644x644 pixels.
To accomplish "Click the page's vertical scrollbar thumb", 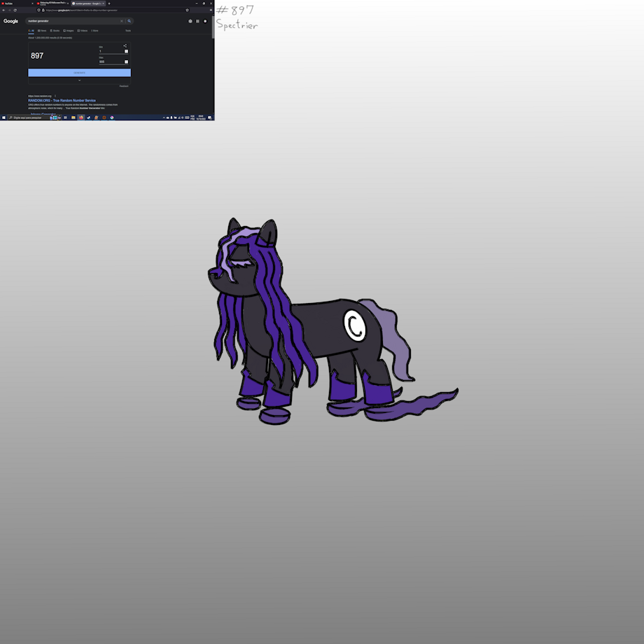I will coord(213,27).
